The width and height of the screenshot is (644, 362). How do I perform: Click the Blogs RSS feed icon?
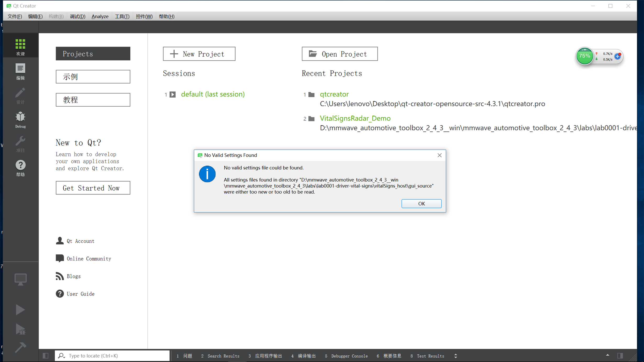click(x=60, y=276)
